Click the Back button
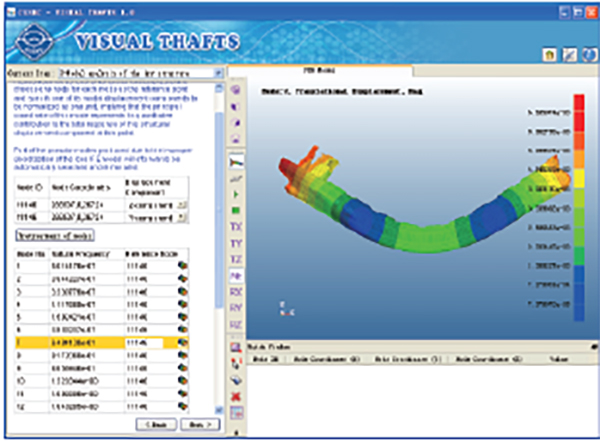 [157, 425]
